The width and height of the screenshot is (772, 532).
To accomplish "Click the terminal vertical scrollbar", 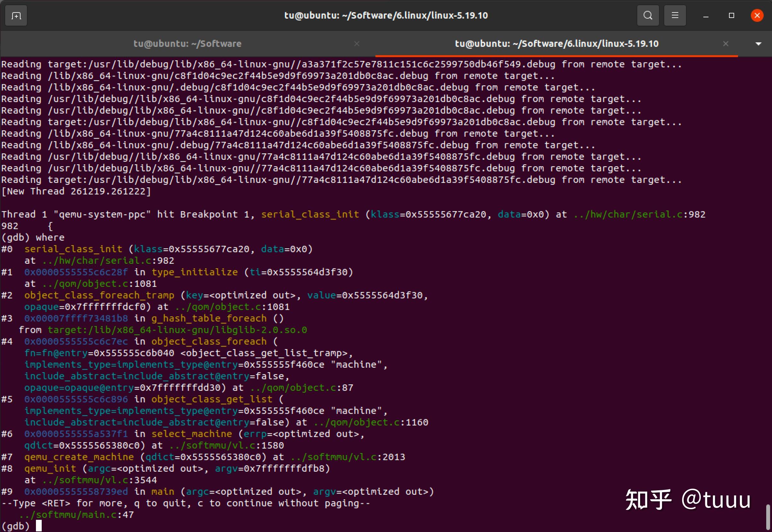I will (x=768, y=516).
